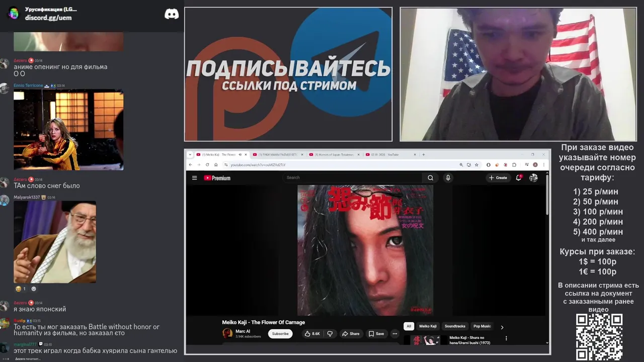
Task: Select the Soundtracks filter chip
Action: click(455, 326)
